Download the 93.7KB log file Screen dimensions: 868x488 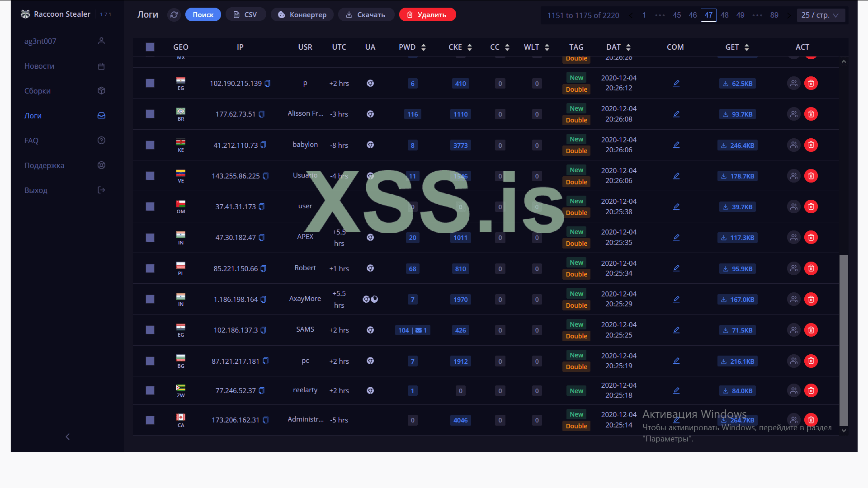coord(737,114)
